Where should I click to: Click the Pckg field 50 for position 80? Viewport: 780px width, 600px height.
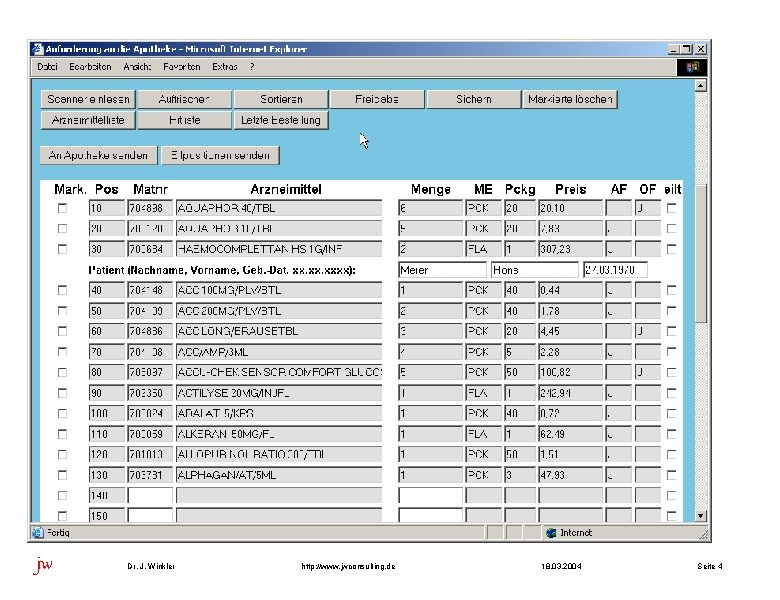click(x=520, y=372)
